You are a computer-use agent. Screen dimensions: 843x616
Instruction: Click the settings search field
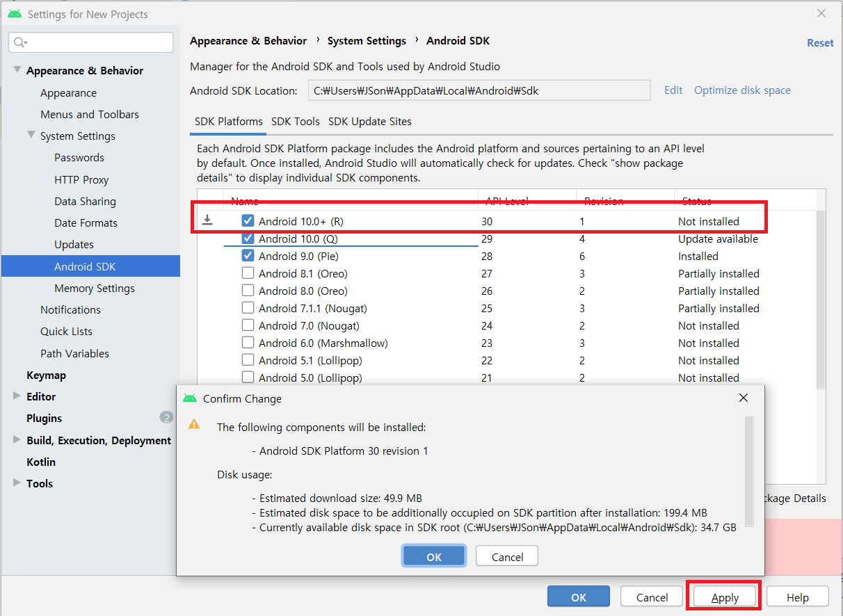(91, 42)
